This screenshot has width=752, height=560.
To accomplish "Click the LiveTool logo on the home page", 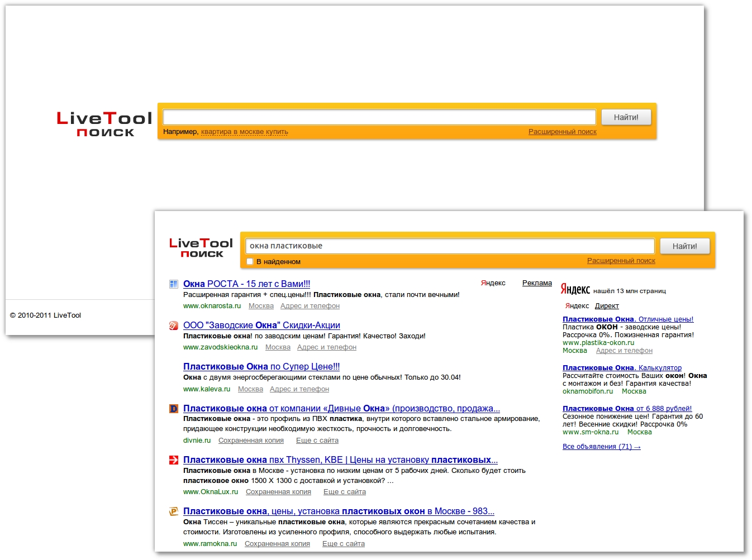I will coord(104,124).
